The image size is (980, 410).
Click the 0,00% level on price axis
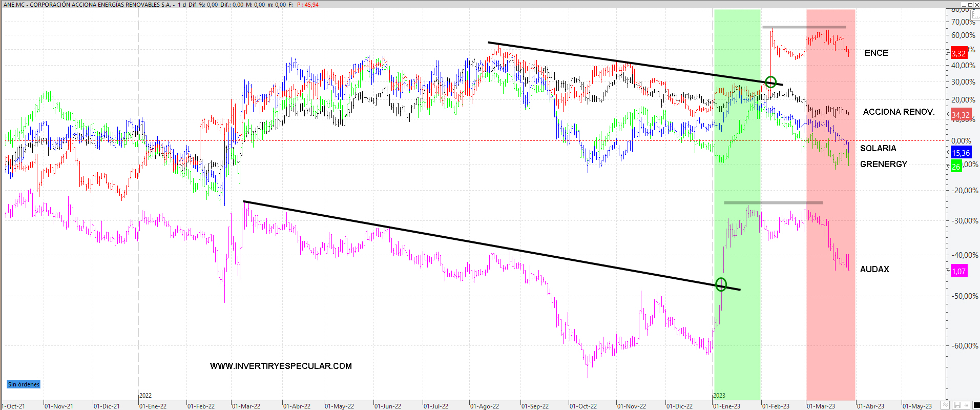click(x=961, y=140)
